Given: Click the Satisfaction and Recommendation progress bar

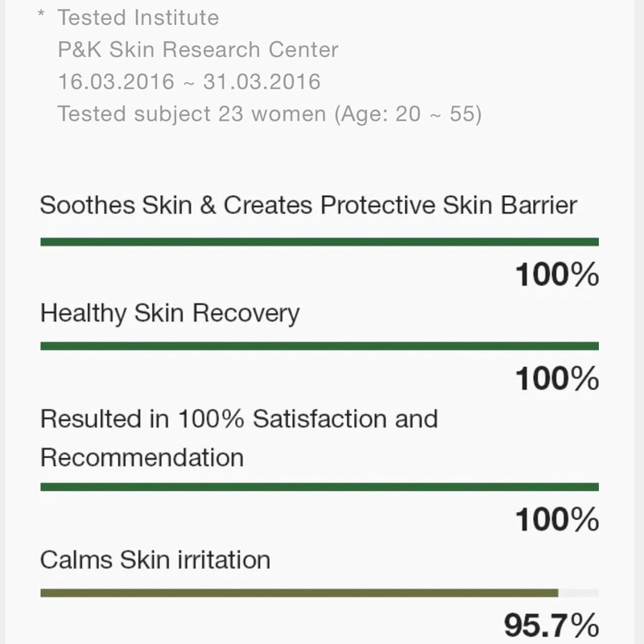Looking at the screenshot, I should click(x=320, y=486).
